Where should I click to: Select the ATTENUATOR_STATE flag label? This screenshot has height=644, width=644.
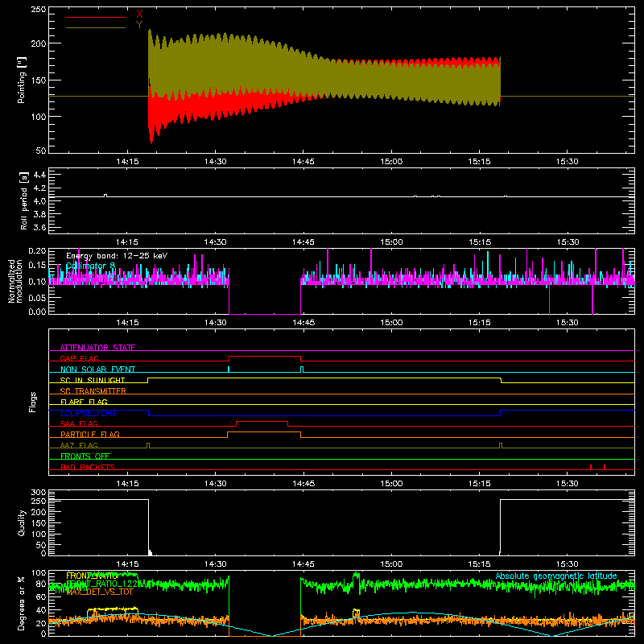[x=97, y=348]
